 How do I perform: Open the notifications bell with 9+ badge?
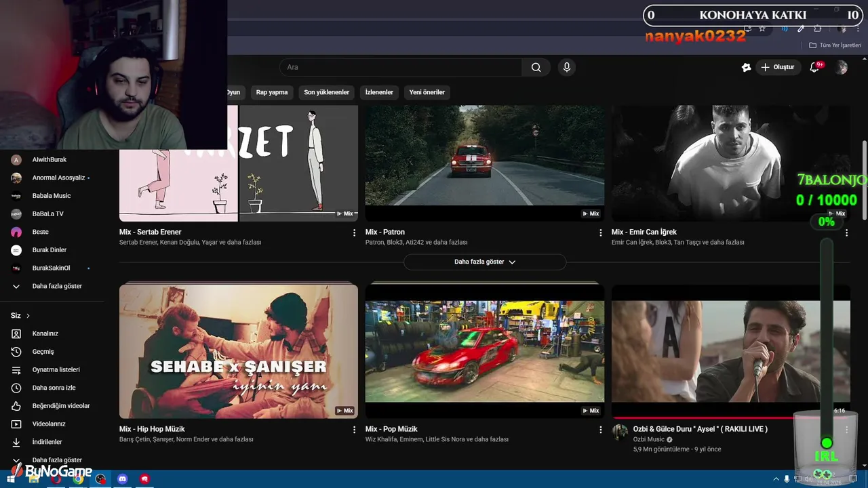(815, 67)
